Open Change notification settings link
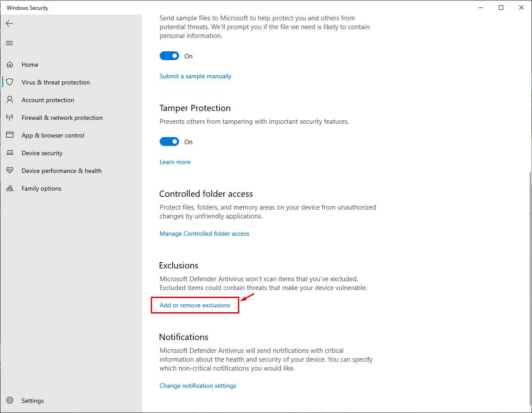532x413 pixels. coord(198,386)
